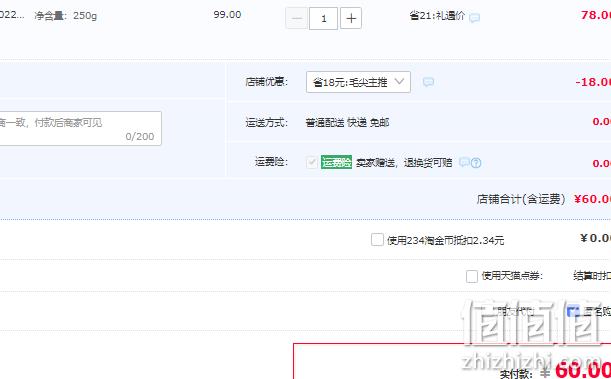
Task: Toggle the 匿名购买 checkbox
Action: [x=573, y=311]
